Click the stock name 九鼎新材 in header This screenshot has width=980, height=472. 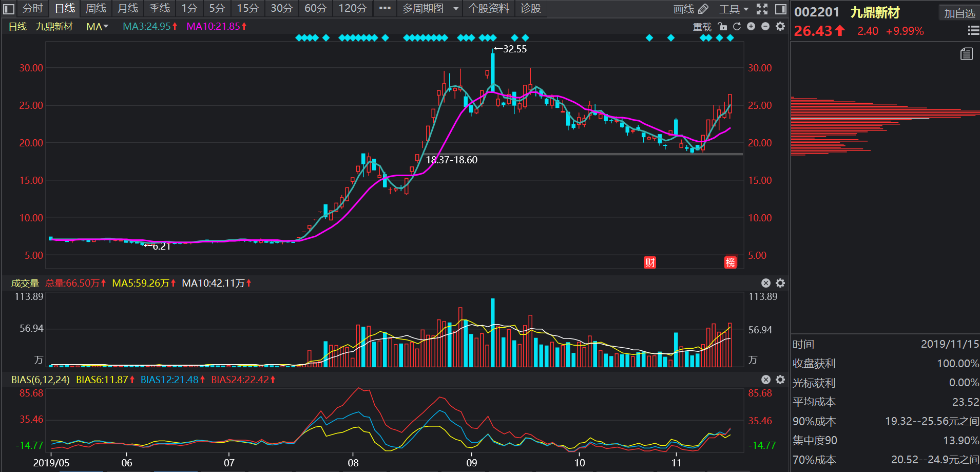(875, 12)
